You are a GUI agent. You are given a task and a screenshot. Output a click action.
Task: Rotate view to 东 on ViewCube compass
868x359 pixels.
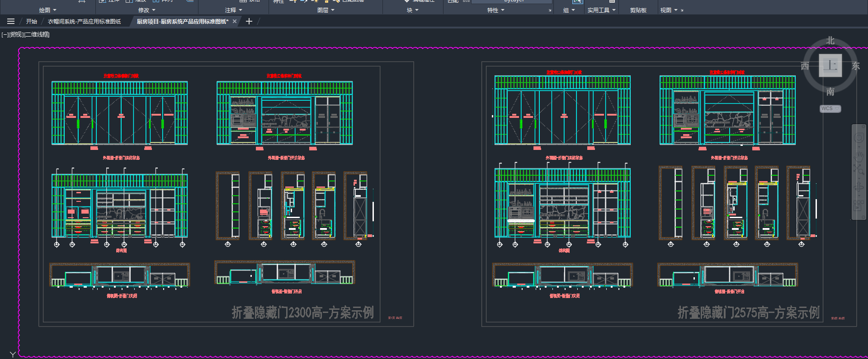point(856,66)
